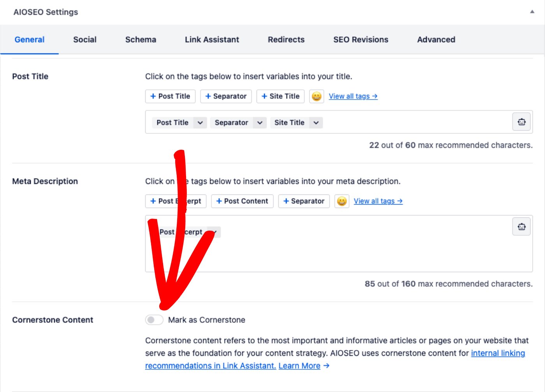This screenshot has height=392, width=545.
Task: Open emoji picker for Meta Description
Action: click(x=342, y=201)
